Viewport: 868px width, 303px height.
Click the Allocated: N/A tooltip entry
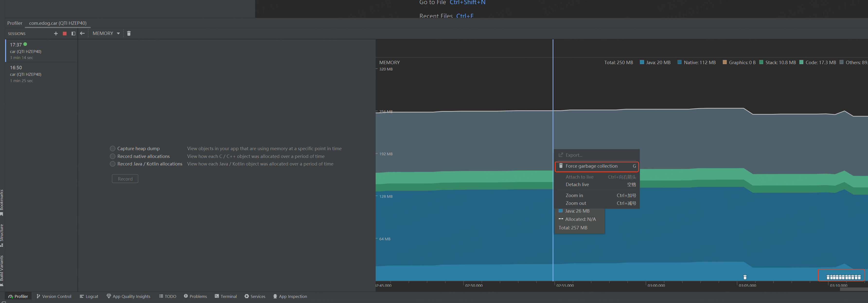click(x=577, y=219)
